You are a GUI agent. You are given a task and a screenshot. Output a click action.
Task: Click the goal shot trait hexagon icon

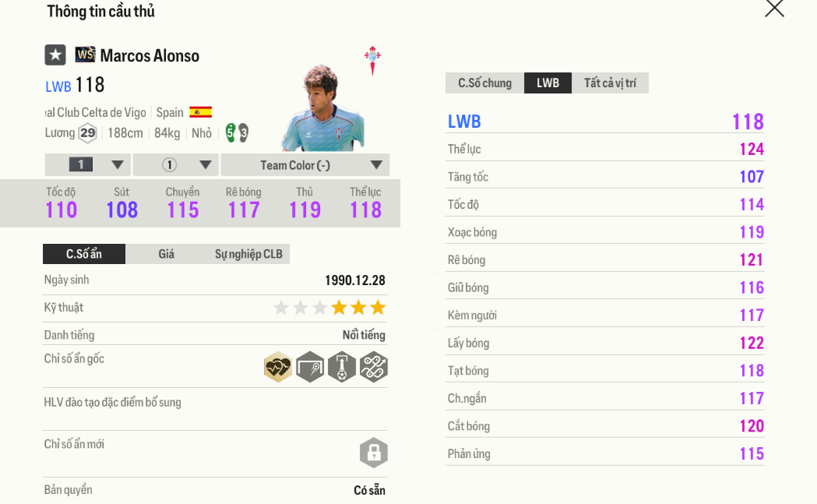pos(310,367)
